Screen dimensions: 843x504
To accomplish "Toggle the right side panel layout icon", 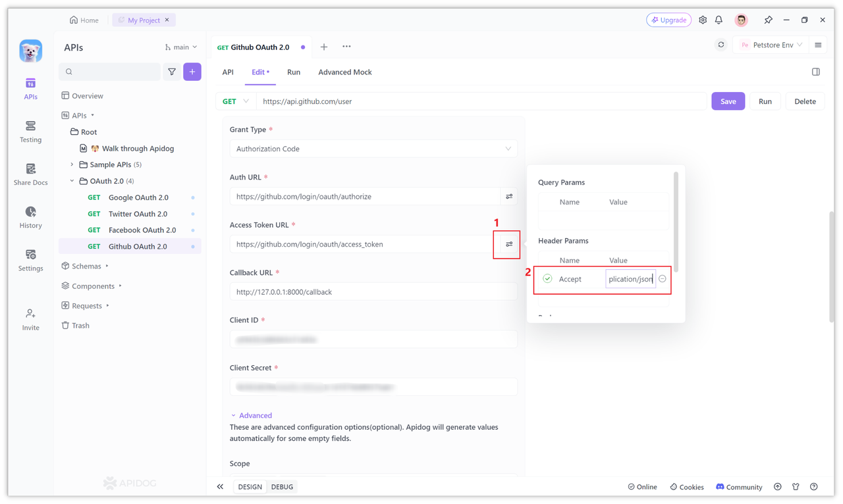I will tap(816, 72).
